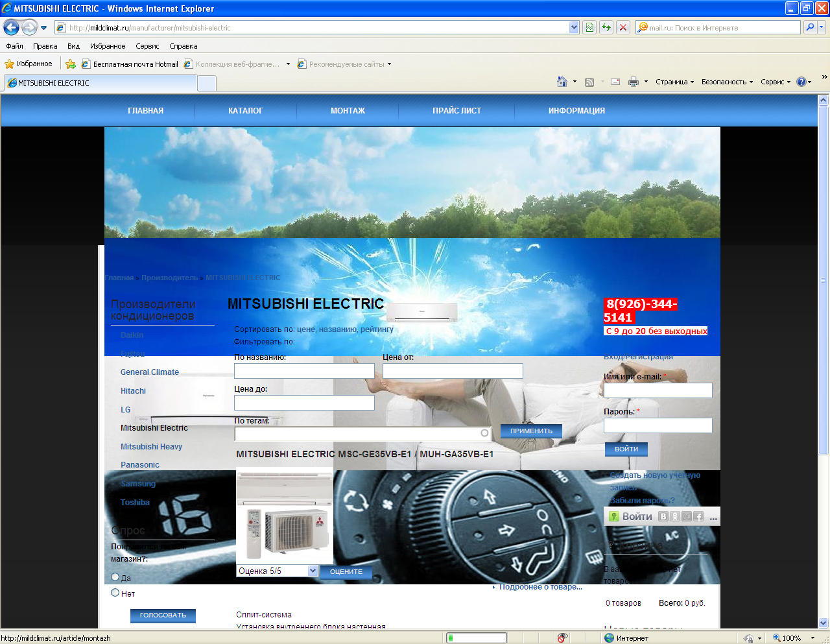Select the 'Нет' poll radio button

tap(115, 592)
